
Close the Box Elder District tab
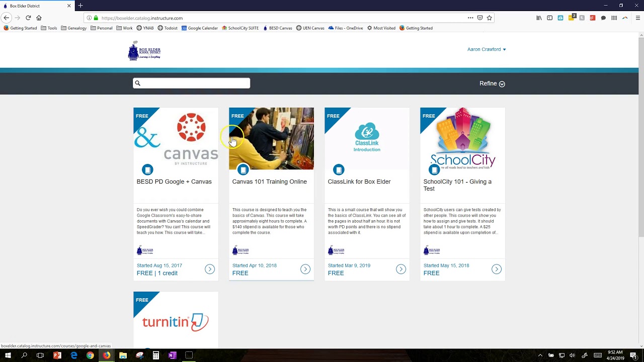pos(69,6)
